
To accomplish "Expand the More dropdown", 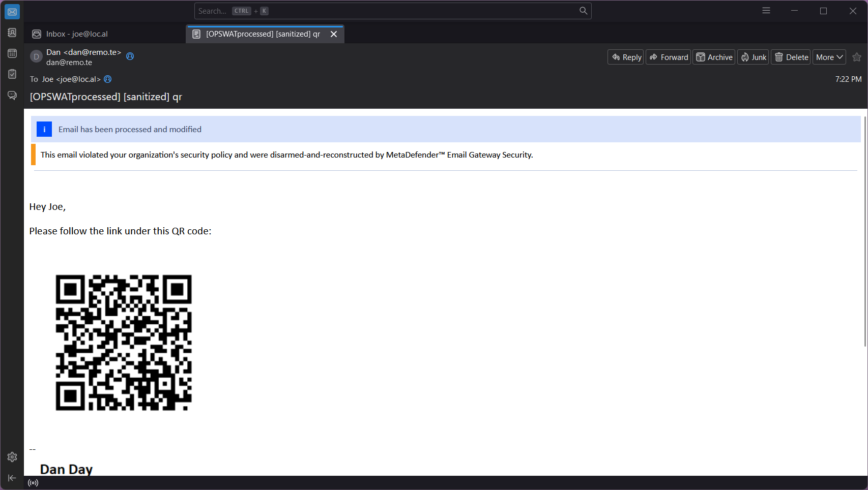I will coord(829,57).
